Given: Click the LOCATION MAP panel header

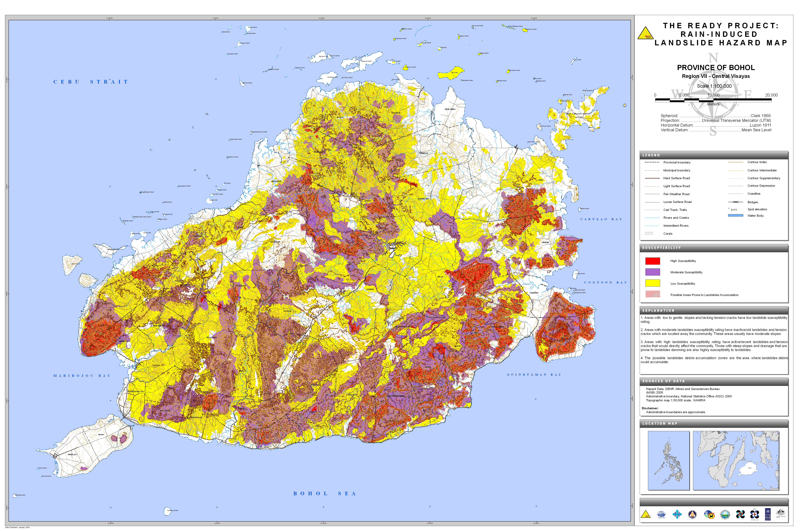Looking at the screenshot, I should click(x=714, y=424).
